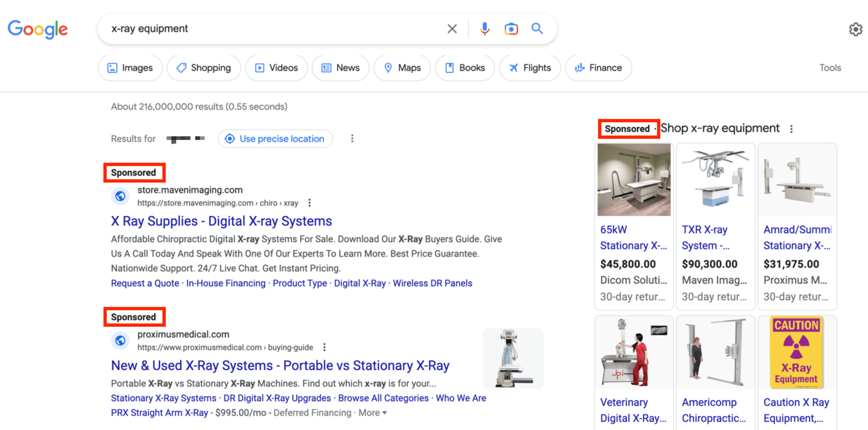Click the Wireless DR Panels sitelink

[432, 283]
